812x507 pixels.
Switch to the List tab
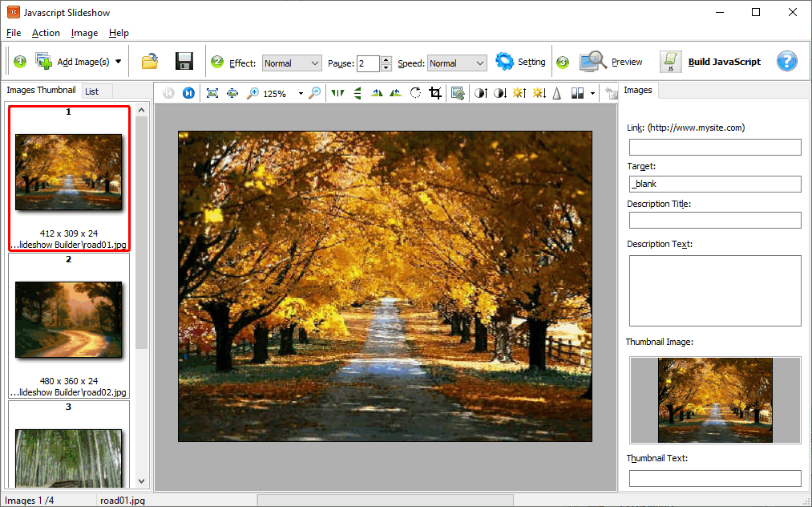coord(92,91)
